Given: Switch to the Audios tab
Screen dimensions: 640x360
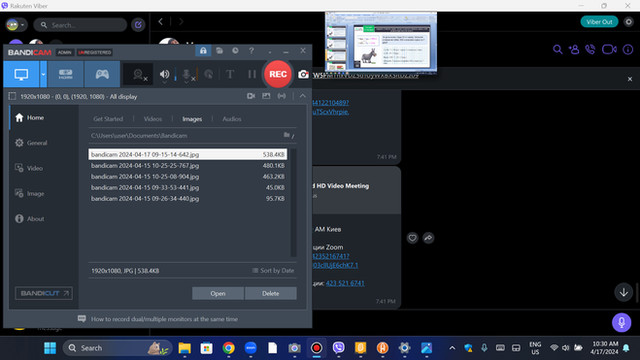Looking at the screenshot, I should point(232,119).
